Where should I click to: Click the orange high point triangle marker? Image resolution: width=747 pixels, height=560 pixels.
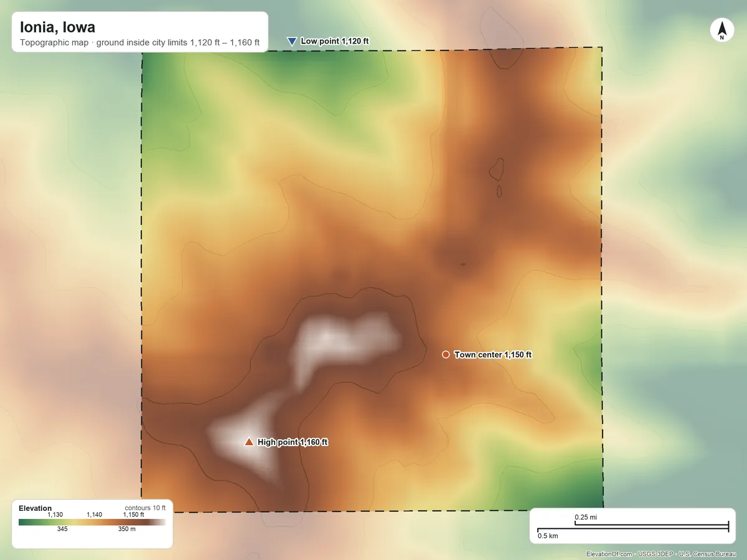coord(249,442)
